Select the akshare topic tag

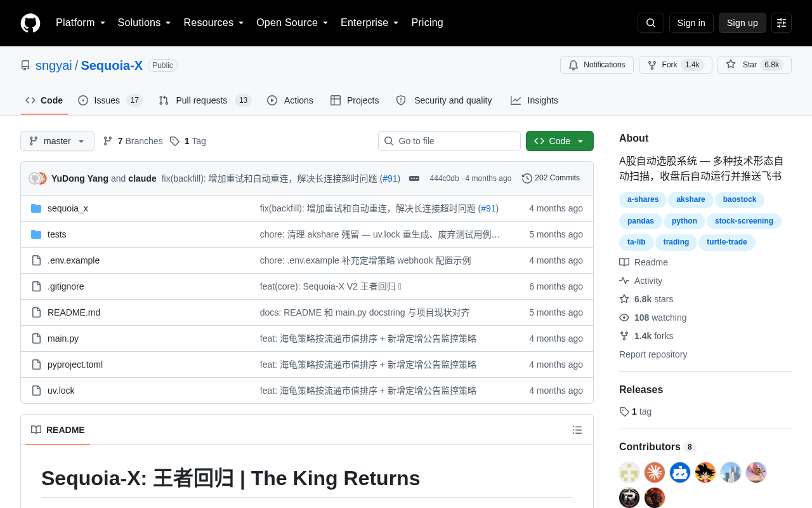point(690,199)
